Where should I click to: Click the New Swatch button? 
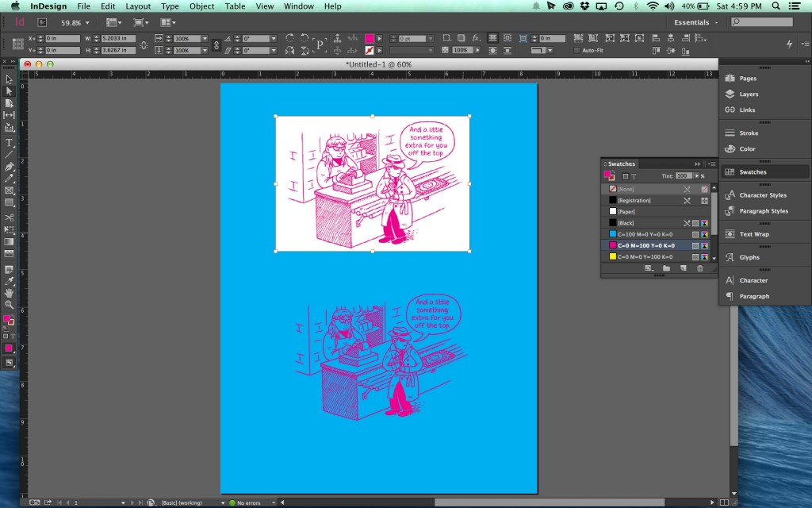(x=681, y=268)
